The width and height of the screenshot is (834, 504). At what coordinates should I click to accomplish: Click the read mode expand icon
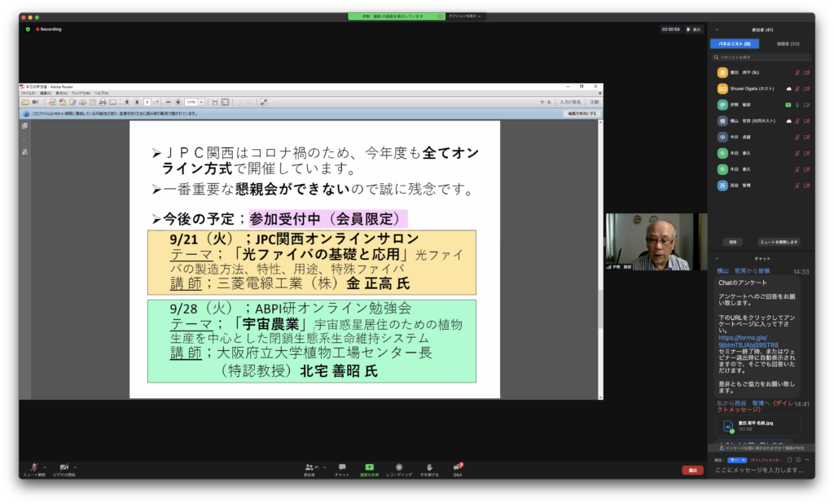[x=264, y=102]
